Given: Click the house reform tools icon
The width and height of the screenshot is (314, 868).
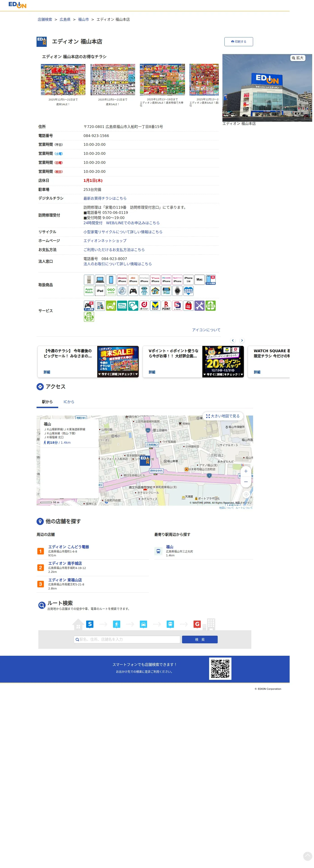Looking at the screenshot, I should tap(155, 290).
